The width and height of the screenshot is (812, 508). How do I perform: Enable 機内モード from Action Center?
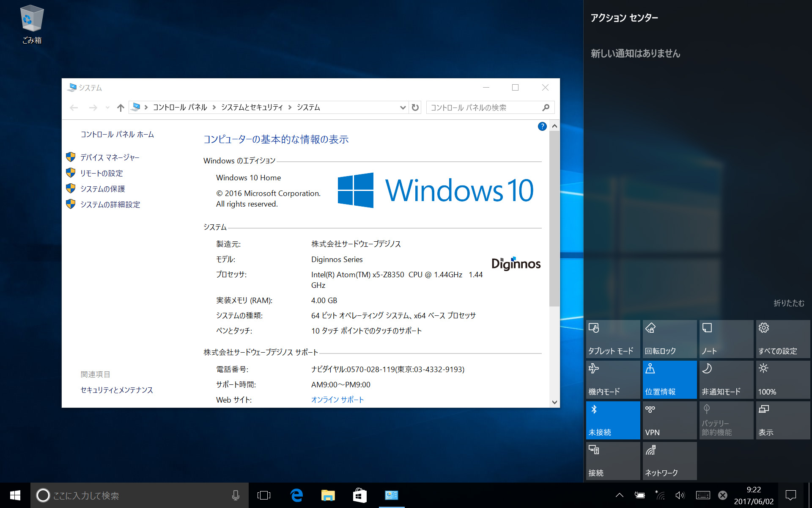coord(612,379)
